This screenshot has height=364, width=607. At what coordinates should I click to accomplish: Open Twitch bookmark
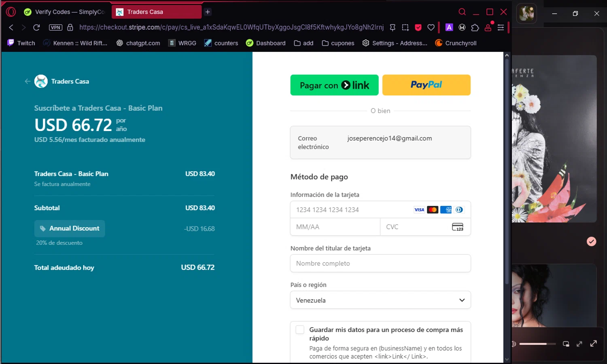(x=21, y=43)
